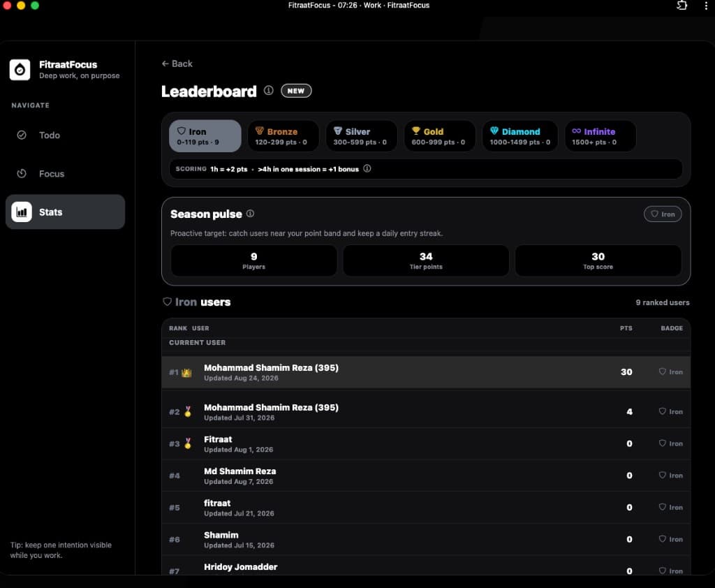Click the 34 Tier points stat card
Image resolution: width=715 pixels, height=588 pixels.
426,260
